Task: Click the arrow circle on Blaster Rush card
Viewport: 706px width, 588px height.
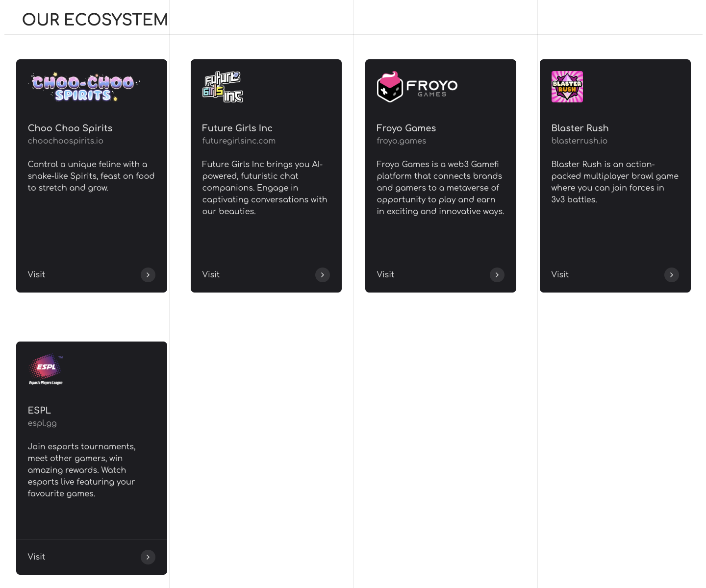Action: [672, 275]
